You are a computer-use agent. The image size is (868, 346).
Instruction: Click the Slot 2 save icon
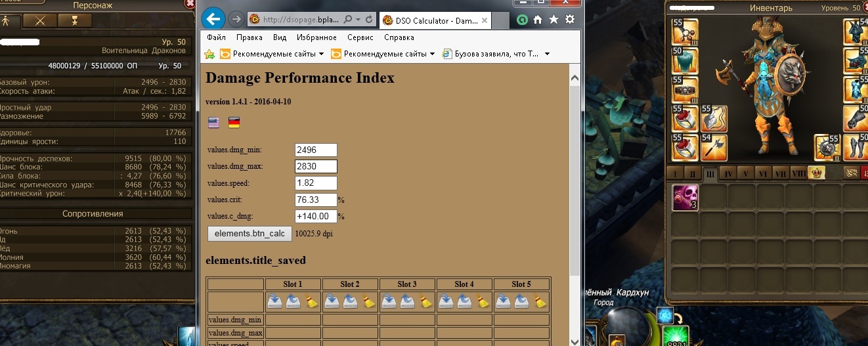[332, 302]
